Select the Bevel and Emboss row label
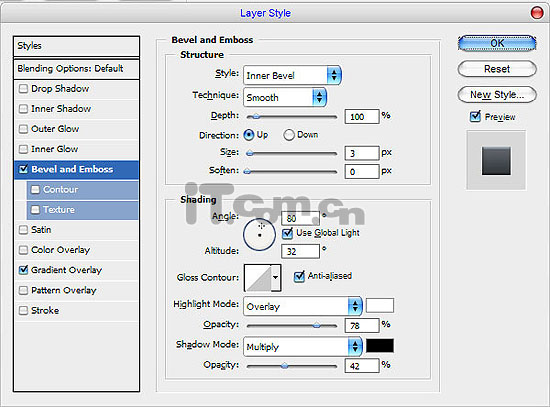Viewport: 550px width, 407px height. point(72,169)
